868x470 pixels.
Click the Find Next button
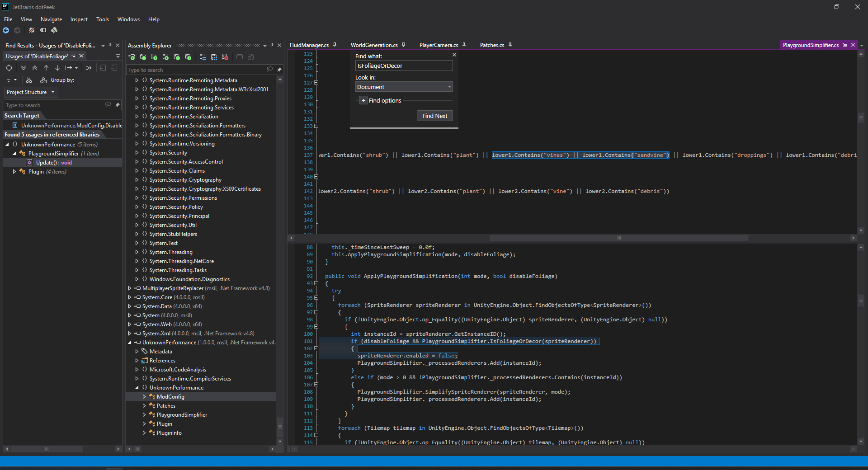click(x=434, y=116)
